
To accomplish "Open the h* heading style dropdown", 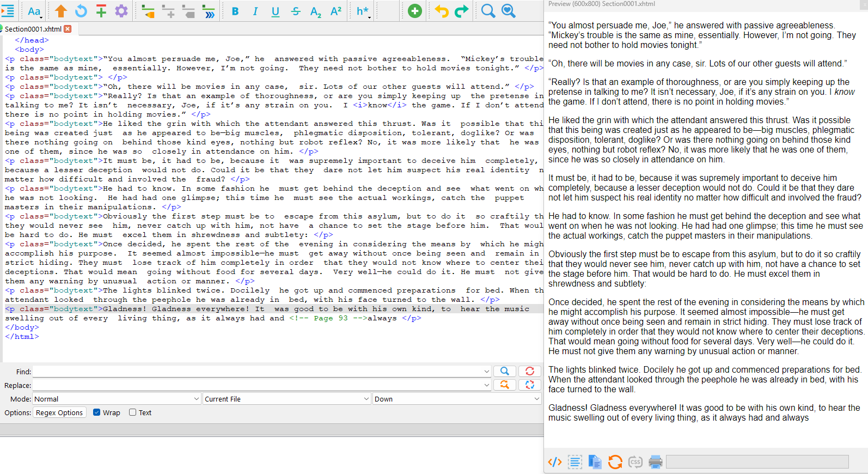I will tap(363, 11).
